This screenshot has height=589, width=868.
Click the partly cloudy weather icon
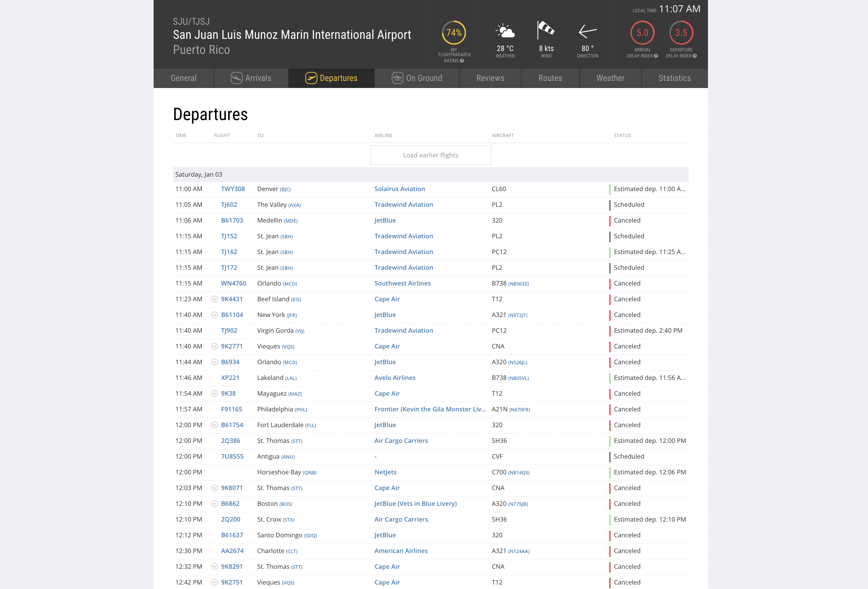(x=505, y=31)
